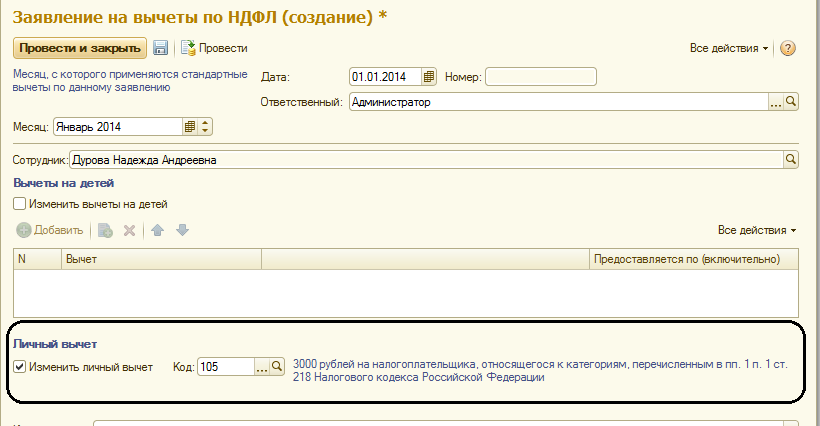Click the '3000 рублей на налогоплательщика' description text
This screenshot has height=426, width=820.
click(540, 371)
